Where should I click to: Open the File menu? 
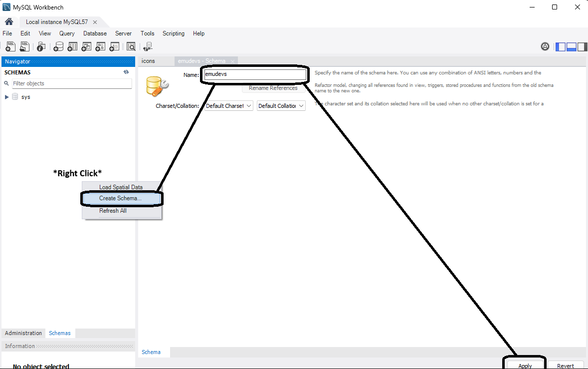point(7,33)
